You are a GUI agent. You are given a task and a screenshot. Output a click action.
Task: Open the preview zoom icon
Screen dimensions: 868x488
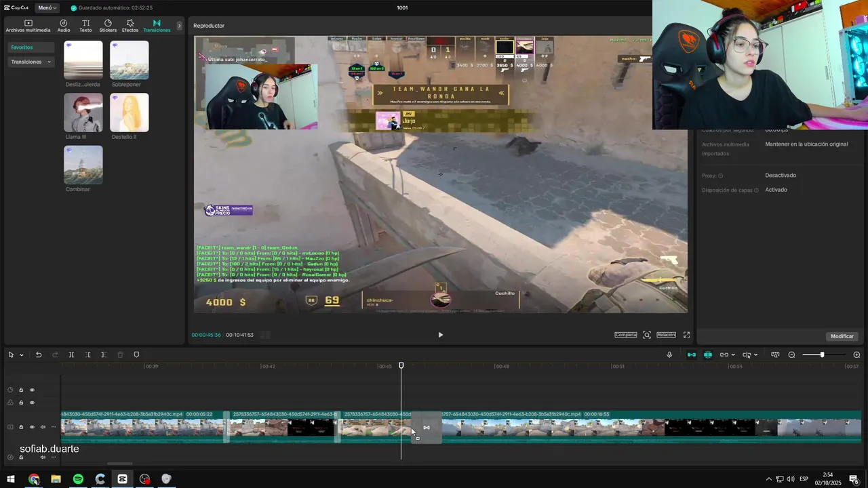(x=647, y=335)
